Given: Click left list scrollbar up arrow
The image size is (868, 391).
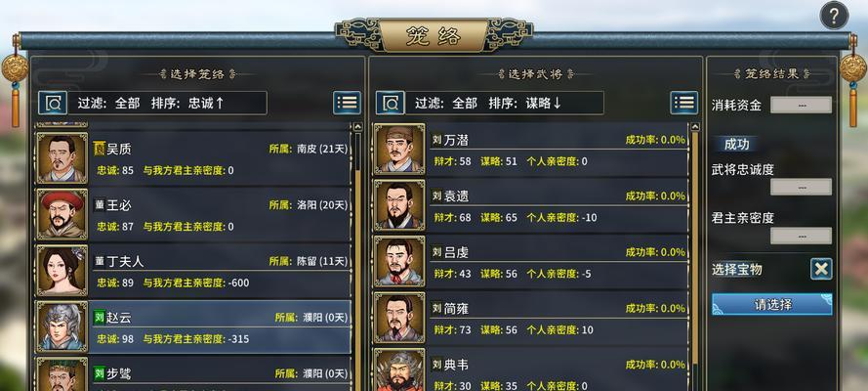Looking at the screenshot, I should (x=357, y=127).
